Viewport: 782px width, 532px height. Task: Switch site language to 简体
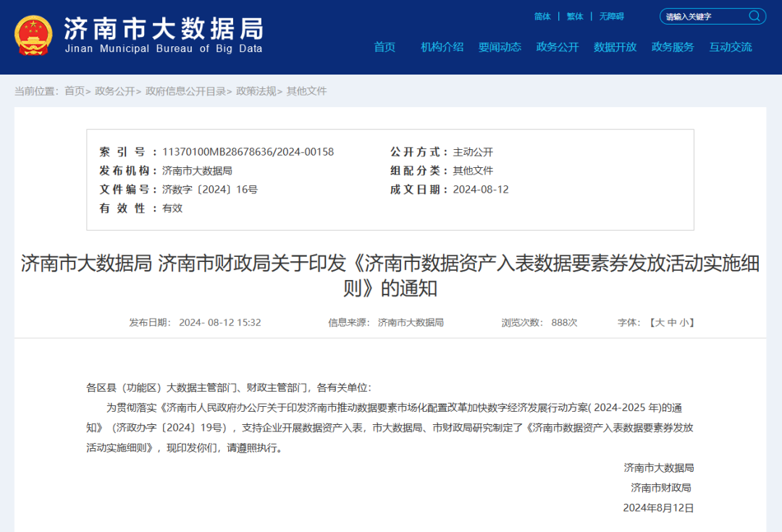[542, 16]
